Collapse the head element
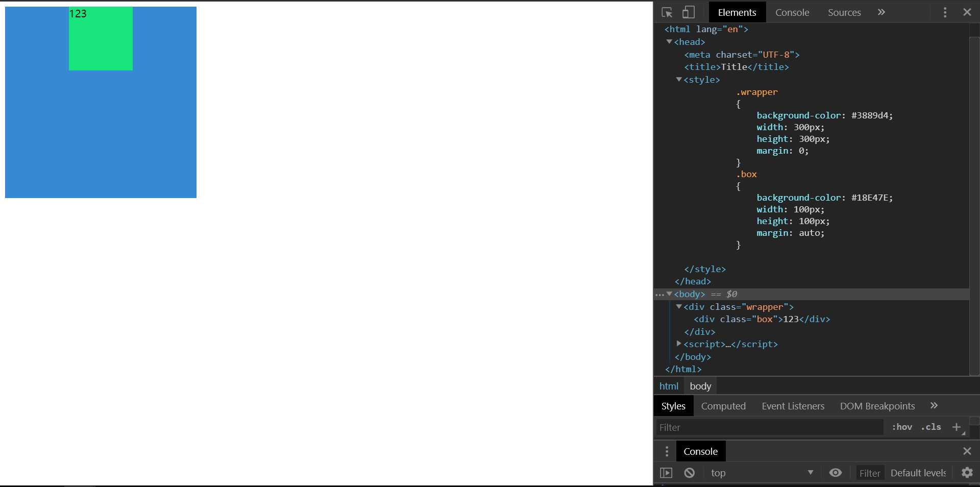Image resolution: width=980 pixels, height=487 pixels. pos(669,42)
